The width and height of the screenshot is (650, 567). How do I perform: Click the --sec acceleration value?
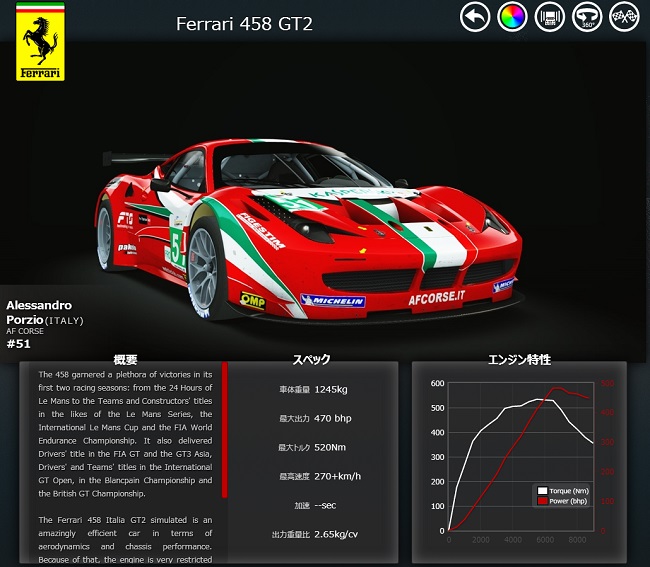coord(325,505)
